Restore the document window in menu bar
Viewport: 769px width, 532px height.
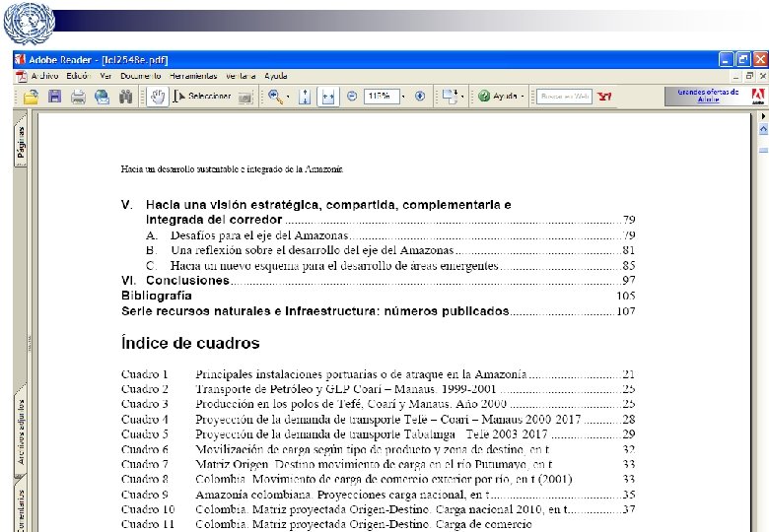tap(749, 76)
